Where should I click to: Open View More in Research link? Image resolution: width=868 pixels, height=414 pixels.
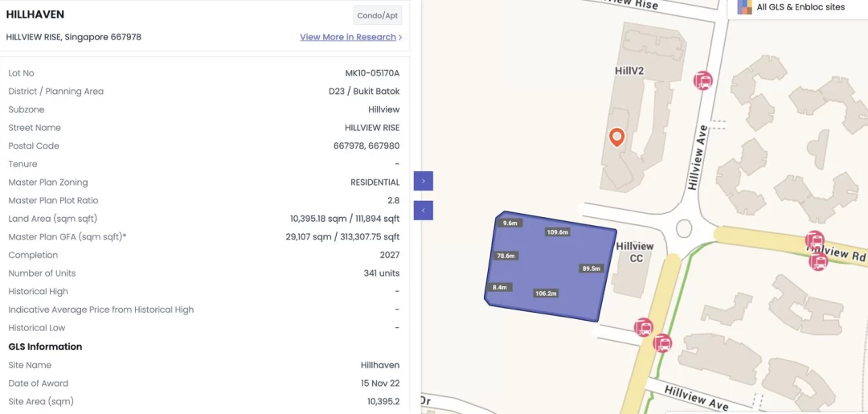[x=347, y=37]
